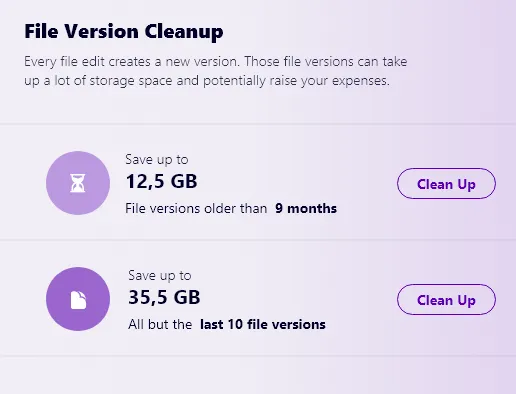Click 'Save up to' above 35,5 GB

(159, 276)
